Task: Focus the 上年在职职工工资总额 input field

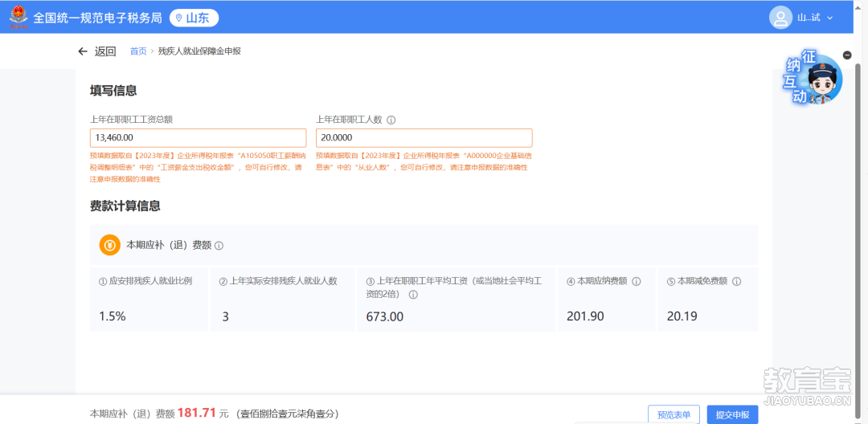Action: point(199,137)
